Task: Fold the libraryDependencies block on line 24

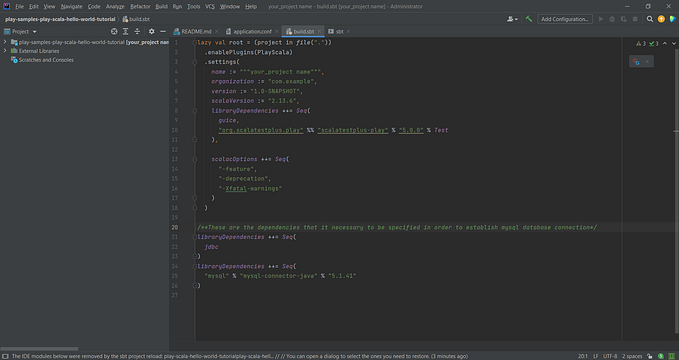Action: pos(195,266)
